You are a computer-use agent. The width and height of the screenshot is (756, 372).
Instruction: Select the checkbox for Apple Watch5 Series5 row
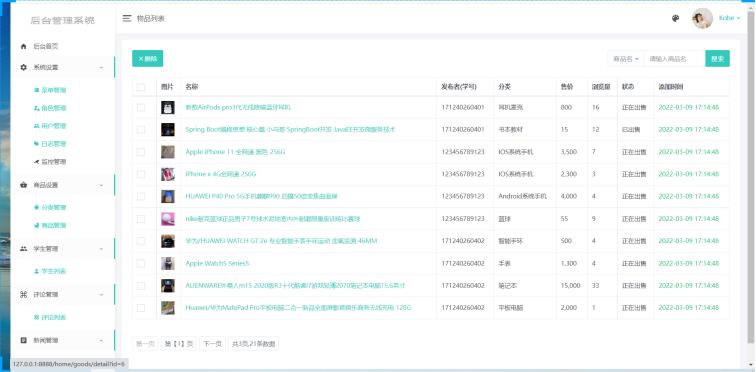(x=141, y=264)
